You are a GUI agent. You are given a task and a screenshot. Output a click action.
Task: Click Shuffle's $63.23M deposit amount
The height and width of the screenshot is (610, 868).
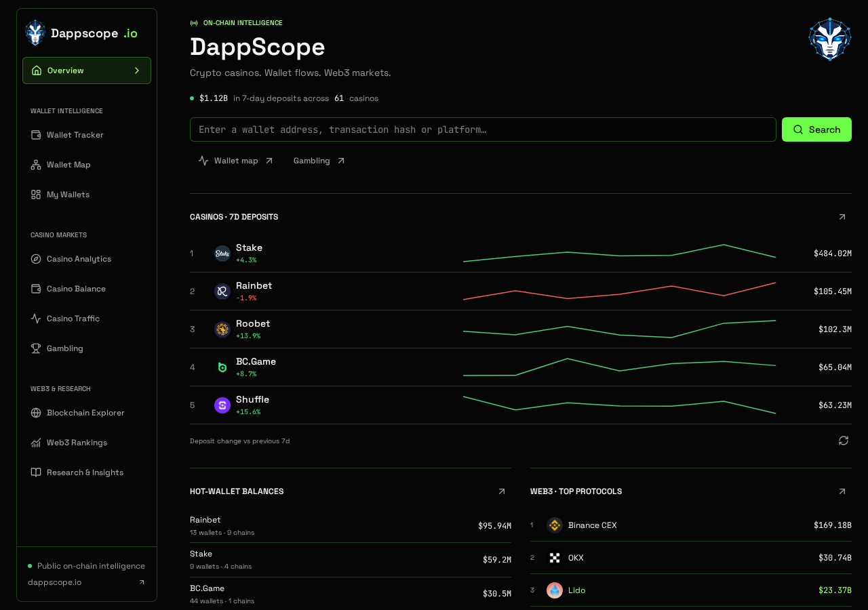coord(835,405)
